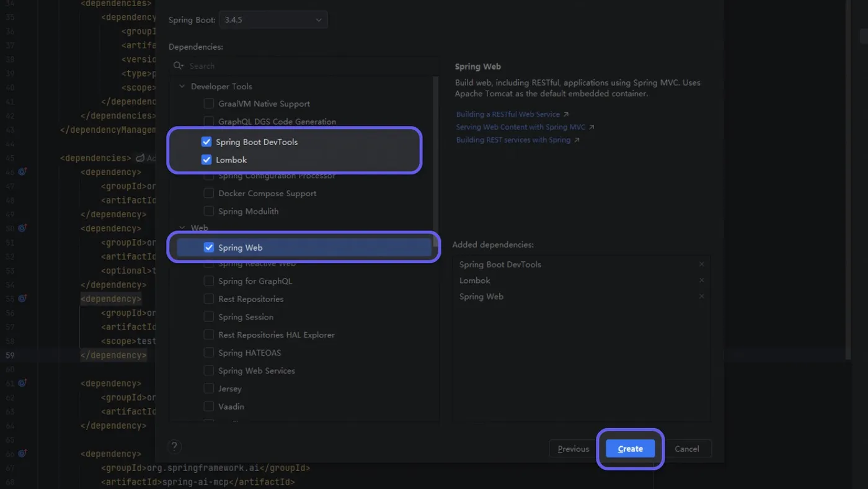Uncheck Spring Boot DevTools
This screenshot has height=489, width=868.
(206, 142)
